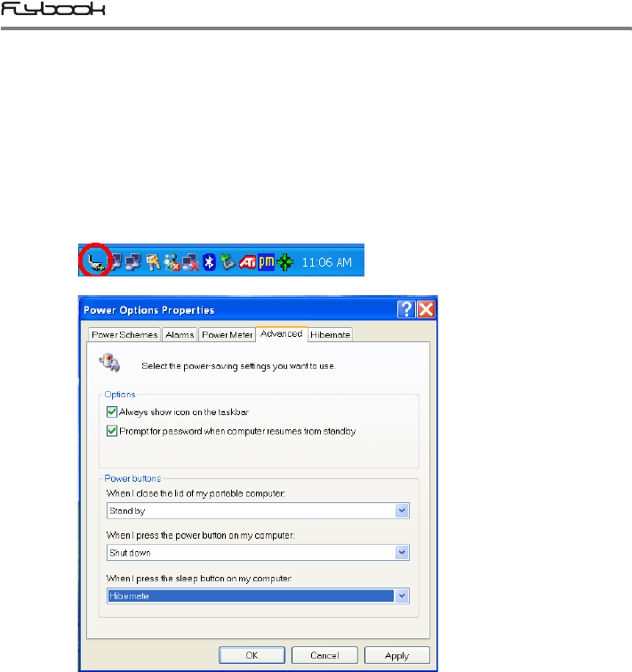Close the Power Options Properties dialog
Image resolution: width=632 pixels, height=672 pixels.
pos(427,309)
